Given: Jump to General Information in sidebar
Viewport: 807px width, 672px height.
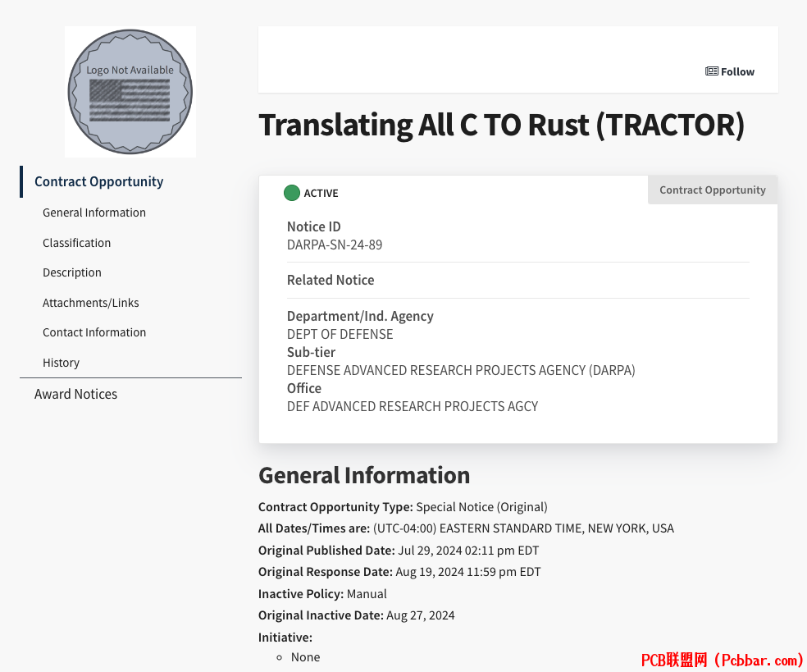Looking at the screenshot, I should pos(94,213).
